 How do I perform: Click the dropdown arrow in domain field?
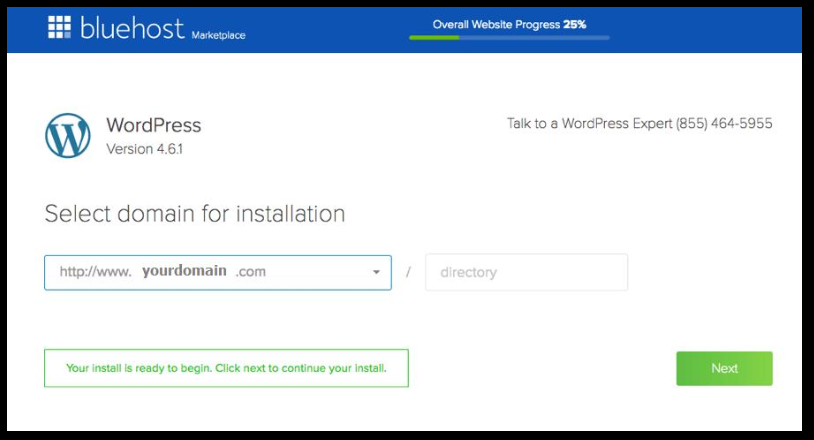point(376,272)
